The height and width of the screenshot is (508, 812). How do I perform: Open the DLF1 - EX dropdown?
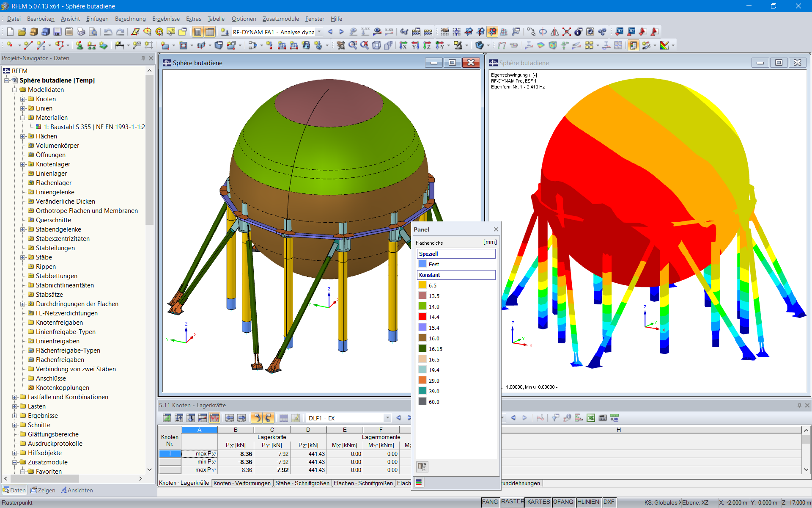[387, 418]
